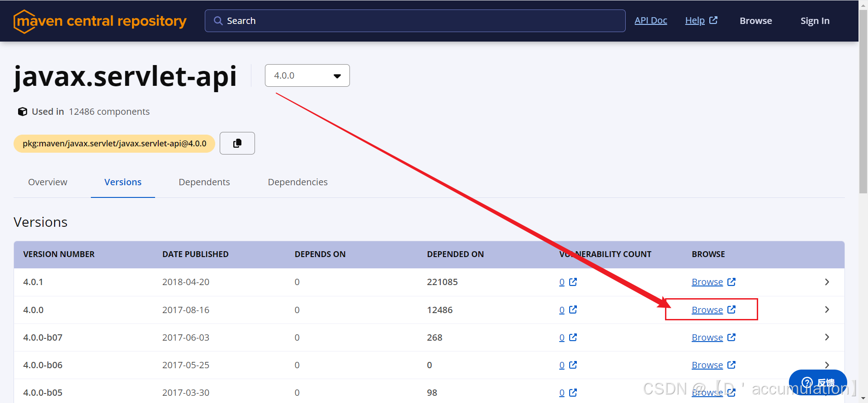Image resolution: width=868 pixels, height=403 pixels.
Task: Expand the 4.0.1 row chevron
Action: [827, 282]
